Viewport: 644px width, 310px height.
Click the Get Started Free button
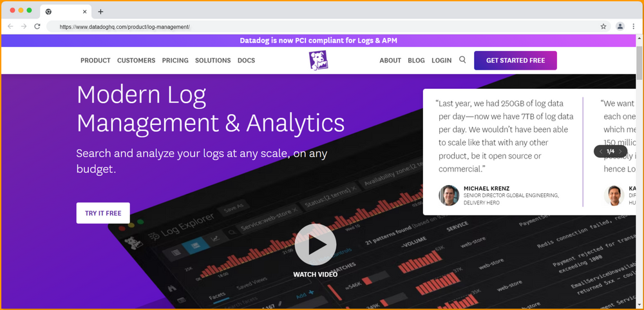click(515, 61)
